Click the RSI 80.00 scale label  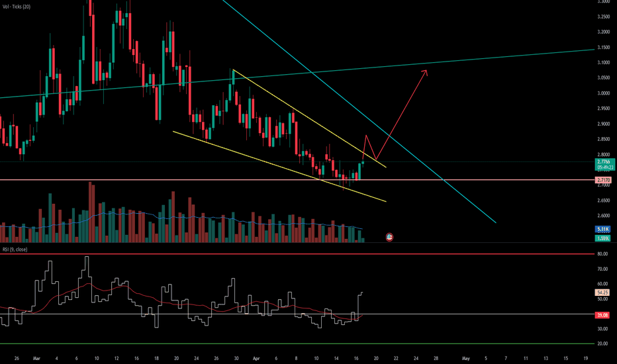tap(603, 254)
